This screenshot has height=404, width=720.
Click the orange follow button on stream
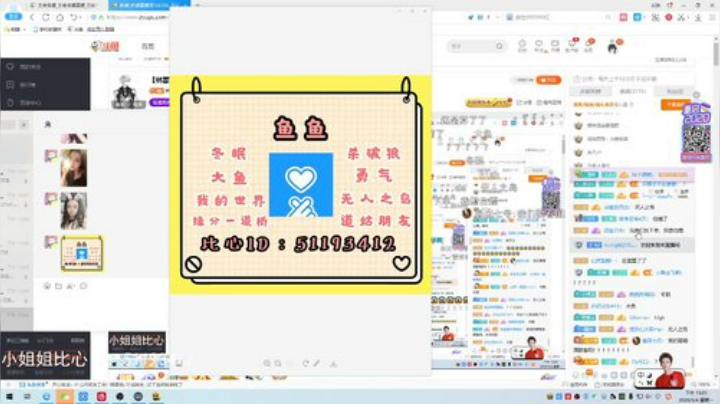(x=548, y=80)
